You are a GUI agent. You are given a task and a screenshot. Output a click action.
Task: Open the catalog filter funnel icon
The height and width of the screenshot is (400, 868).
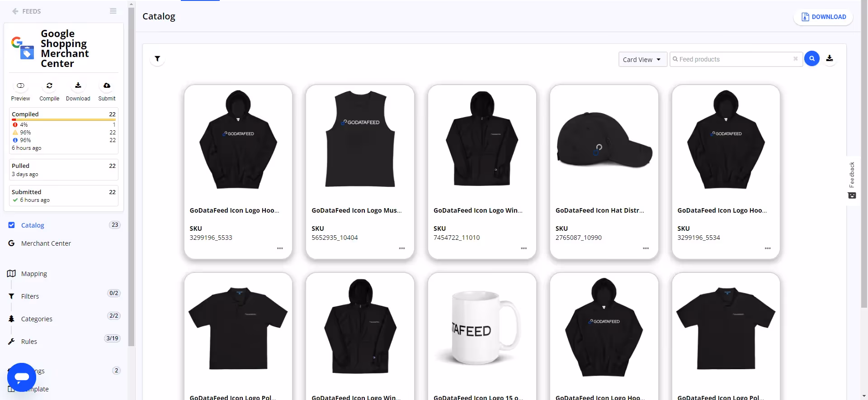point(157,59)
